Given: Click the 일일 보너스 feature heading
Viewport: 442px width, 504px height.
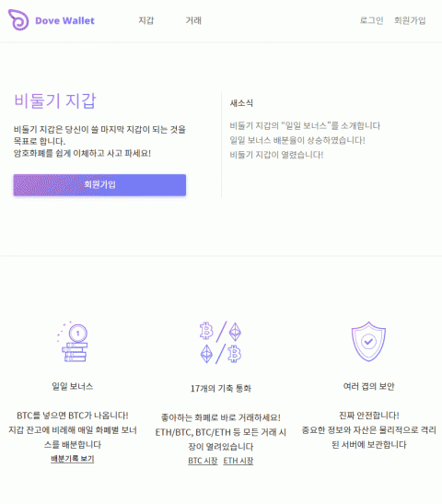Looking at the screenshot, I should (73, 386).
